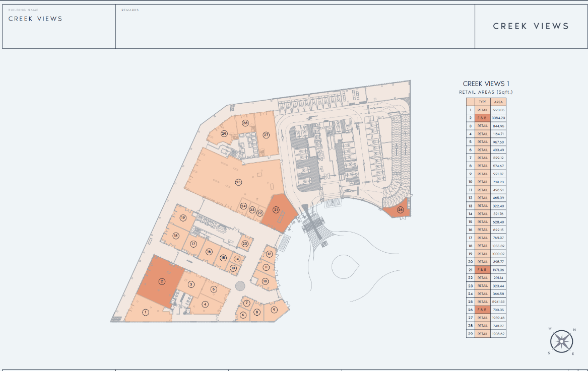Select circled unit 21 marker on floor plan

coord(276,209)
